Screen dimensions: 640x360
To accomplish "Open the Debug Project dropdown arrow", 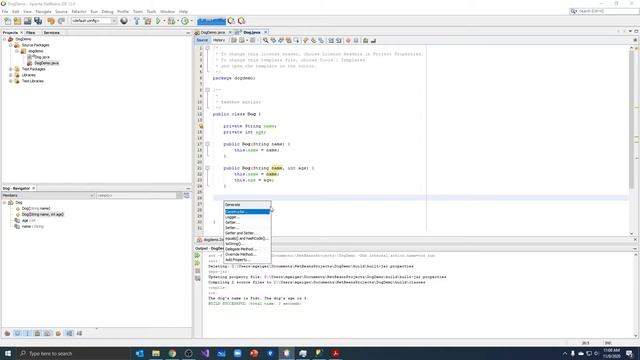I will tap(178, 21).
